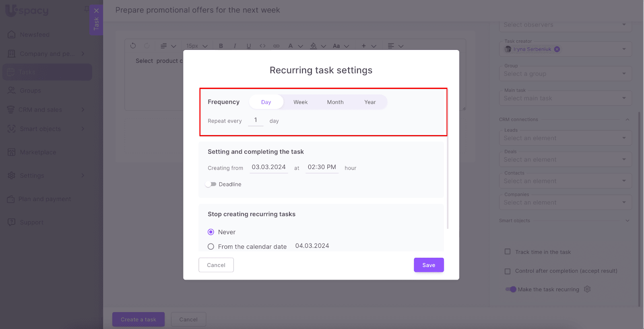Screen dimensions: 644x329
Task: Click the Creating from date field
Action: pos(268,167)
